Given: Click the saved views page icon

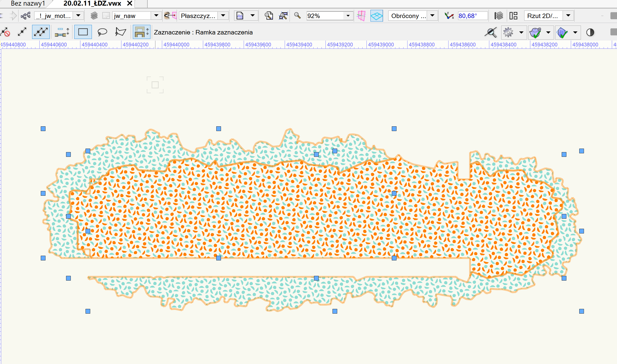Looking at the screenshot, I should tap(514, 15).
